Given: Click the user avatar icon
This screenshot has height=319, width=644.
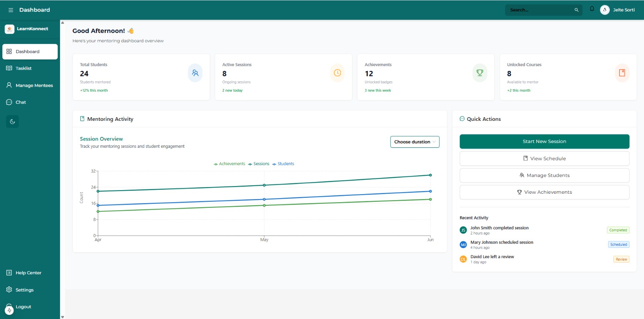Looking at the screenshot, I should click(605, 10).
